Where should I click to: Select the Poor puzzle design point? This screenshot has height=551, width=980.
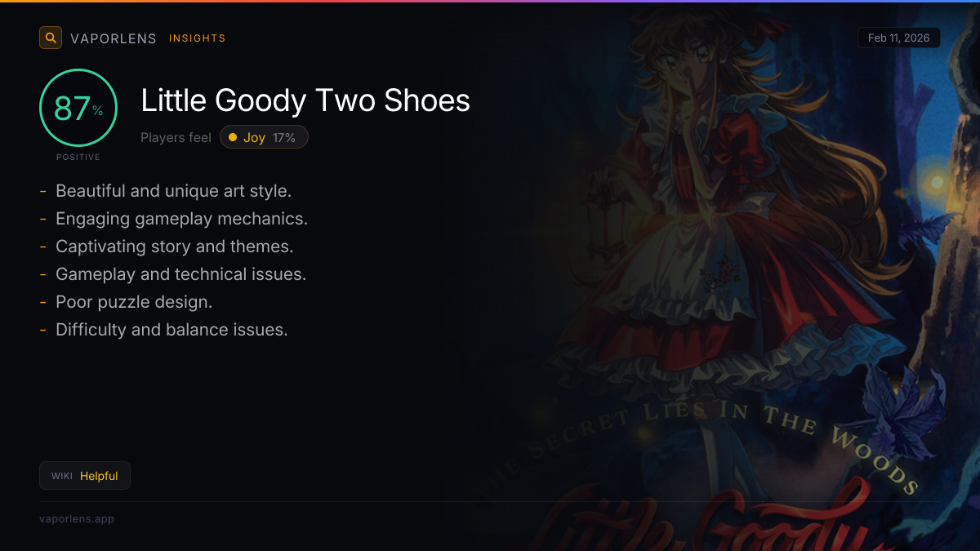tap(134, 302)
